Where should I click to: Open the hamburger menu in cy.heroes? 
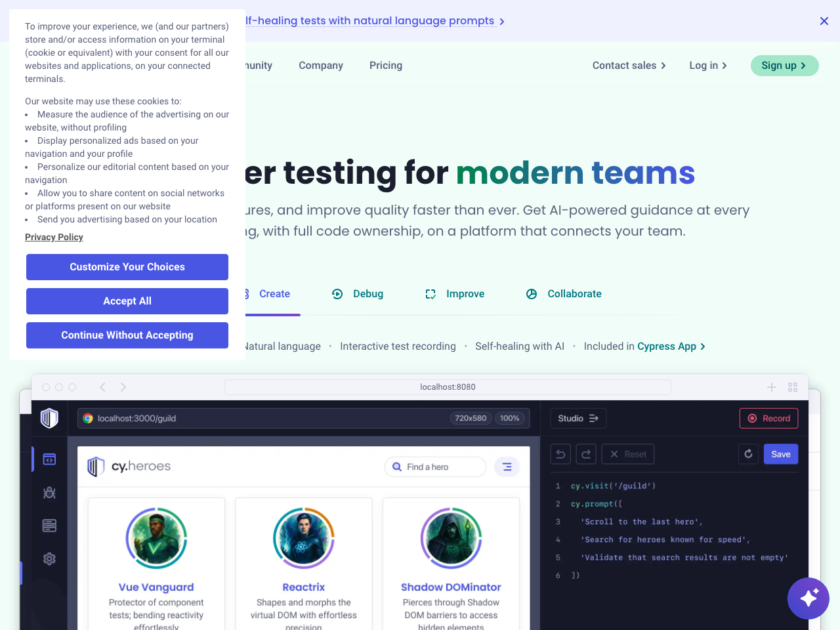pyautogui.click(x=507, y=467)
